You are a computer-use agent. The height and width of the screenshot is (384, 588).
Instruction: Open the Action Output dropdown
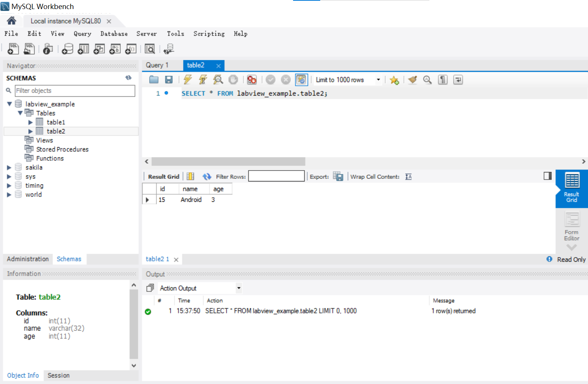click(238, 288)
